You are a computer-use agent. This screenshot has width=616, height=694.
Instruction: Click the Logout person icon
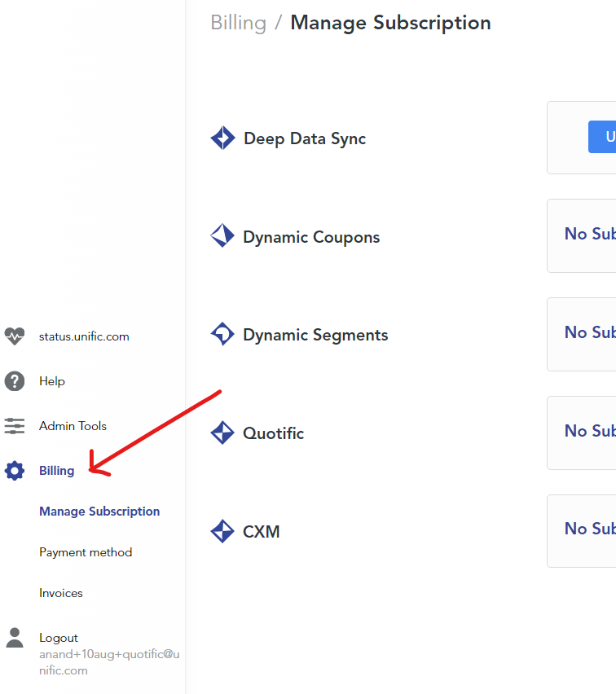(14, 638)
